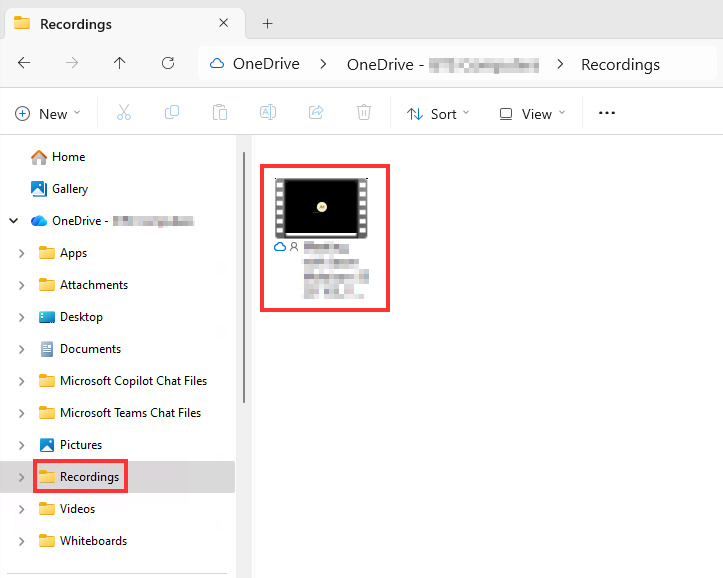723x578 pixels.
Task: Select the video recording thumbnail
Action: pos(320,208)
